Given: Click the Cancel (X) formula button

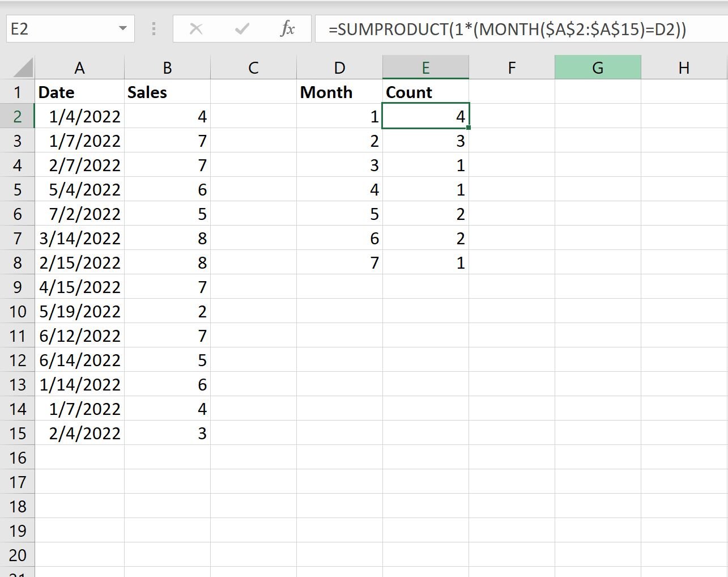Looking at the screenshot, I should tap(196, 29).
